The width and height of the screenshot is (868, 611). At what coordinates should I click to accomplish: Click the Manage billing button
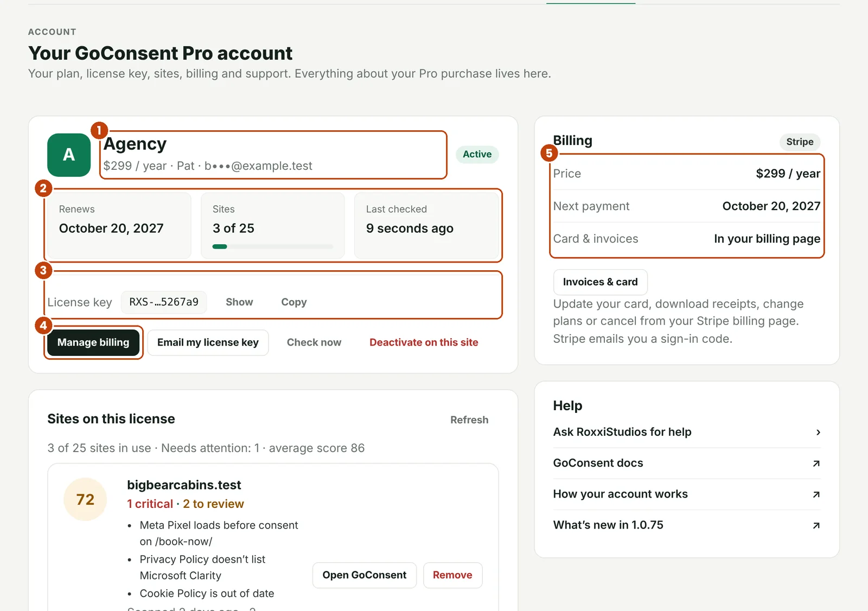(x=93, y=342)
